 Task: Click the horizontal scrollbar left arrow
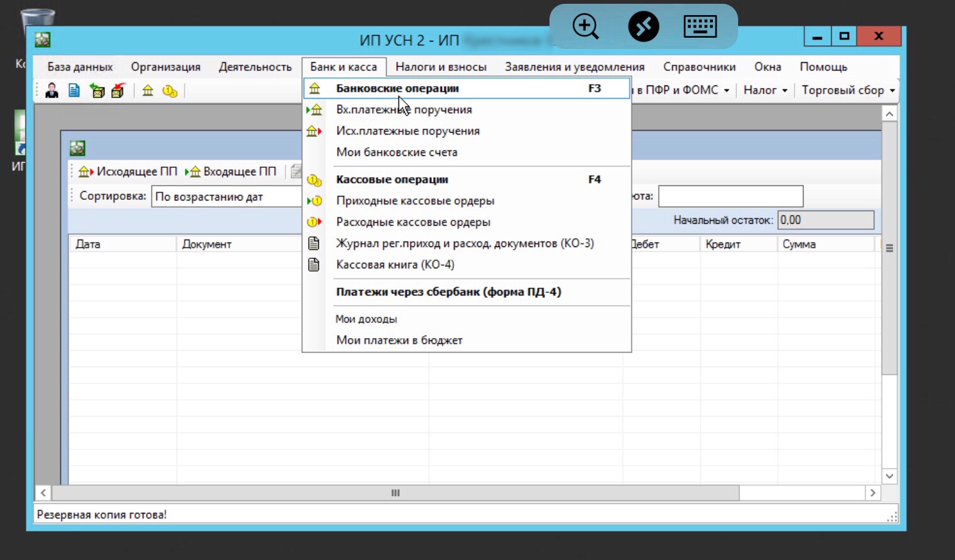coord(43,493)
